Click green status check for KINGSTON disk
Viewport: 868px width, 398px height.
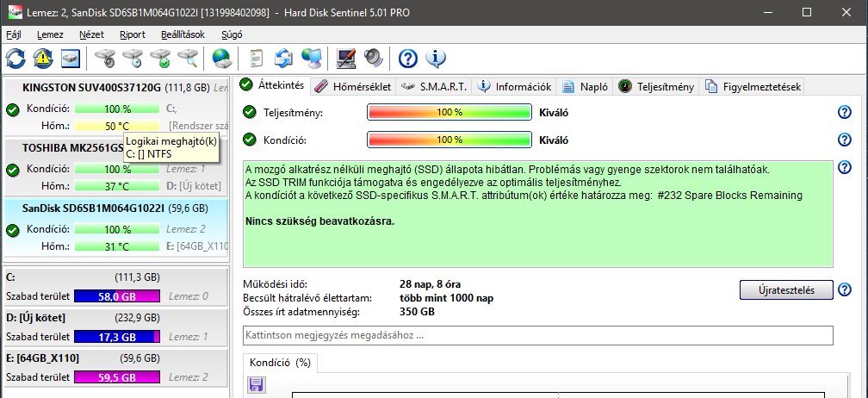pyautogui.click(x=13, y=109)
